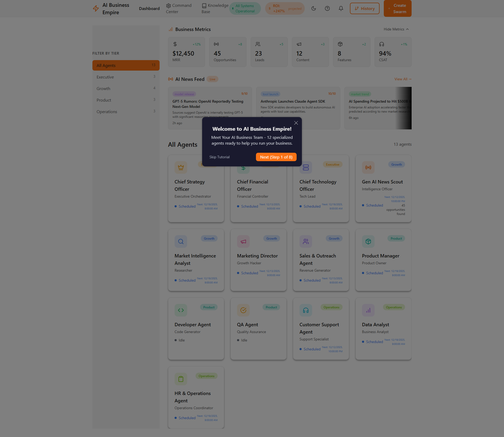Click Chief Strategy Officer crown icon

point(181,167)
